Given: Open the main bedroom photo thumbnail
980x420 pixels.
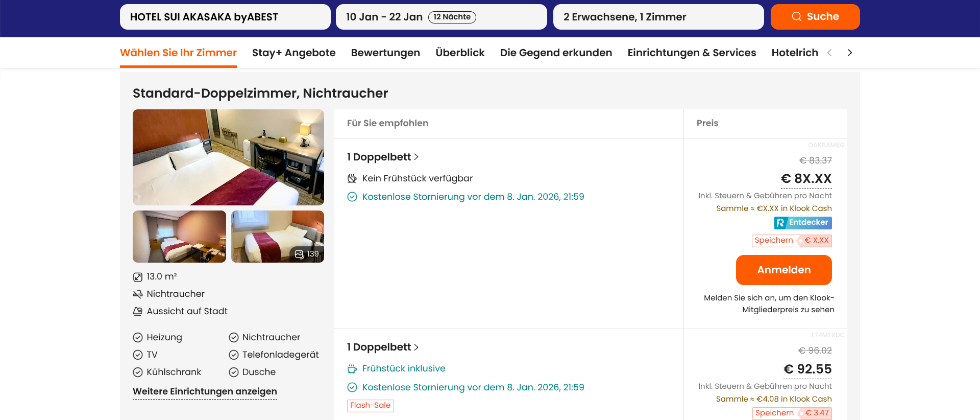Looking at the screenshot, I should (228, 157).
